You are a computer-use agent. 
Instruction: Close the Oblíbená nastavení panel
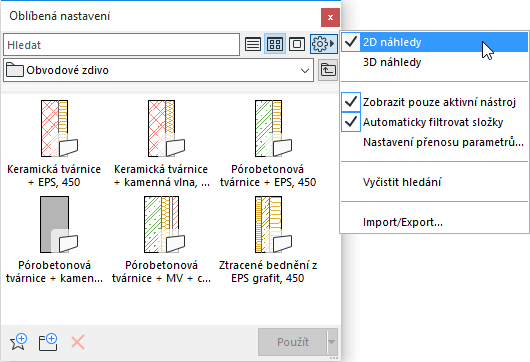[330, 17]
